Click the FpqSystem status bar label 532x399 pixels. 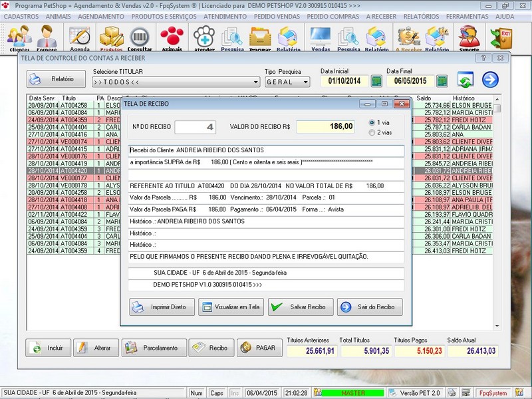coord(493,393)
